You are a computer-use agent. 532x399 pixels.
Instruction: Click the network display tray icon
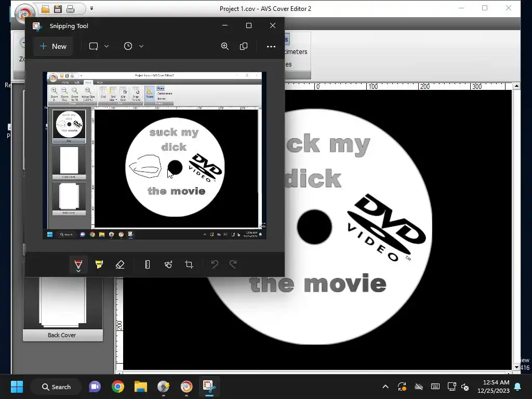[x=451, y=387]
